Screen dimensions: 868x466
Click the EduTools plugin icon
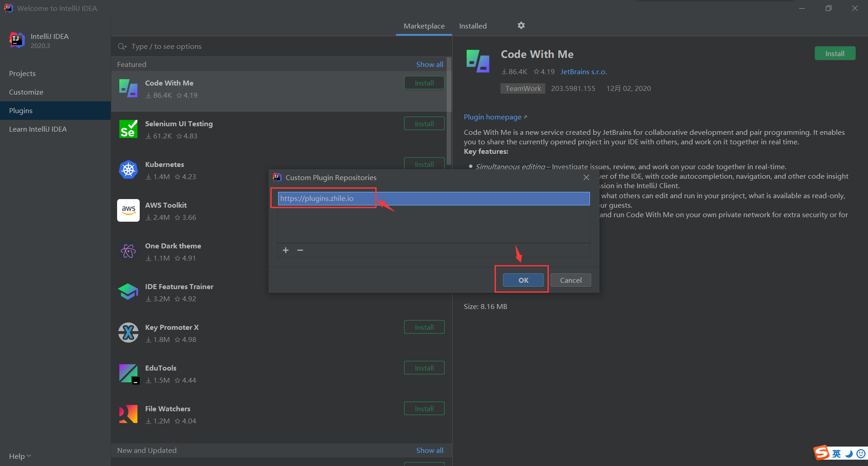click(x=128, y=374)
